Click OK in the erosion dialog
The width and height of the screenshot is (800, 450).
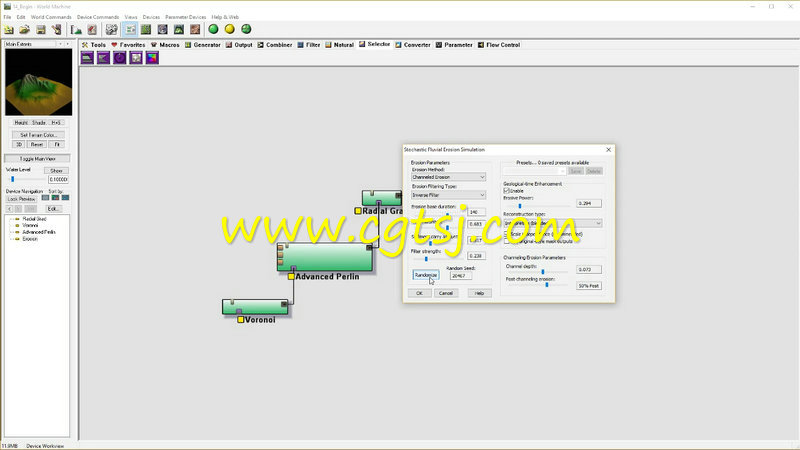(x=419, y=293)
